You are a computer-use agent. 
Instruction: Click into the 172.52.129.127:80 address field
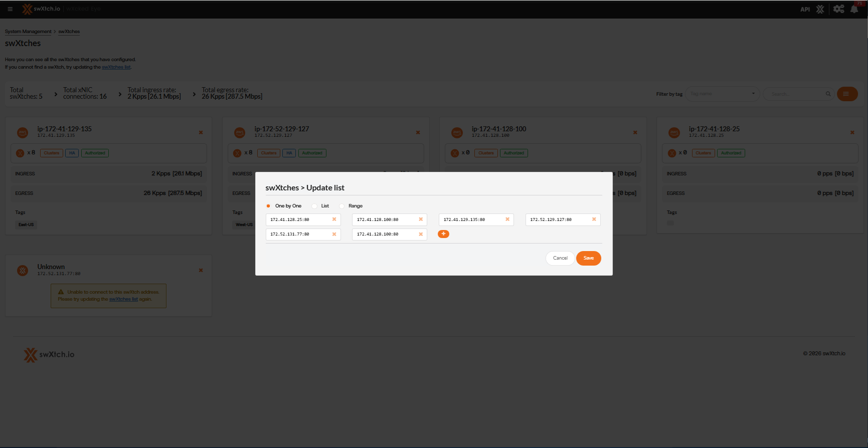pos(557,219)
